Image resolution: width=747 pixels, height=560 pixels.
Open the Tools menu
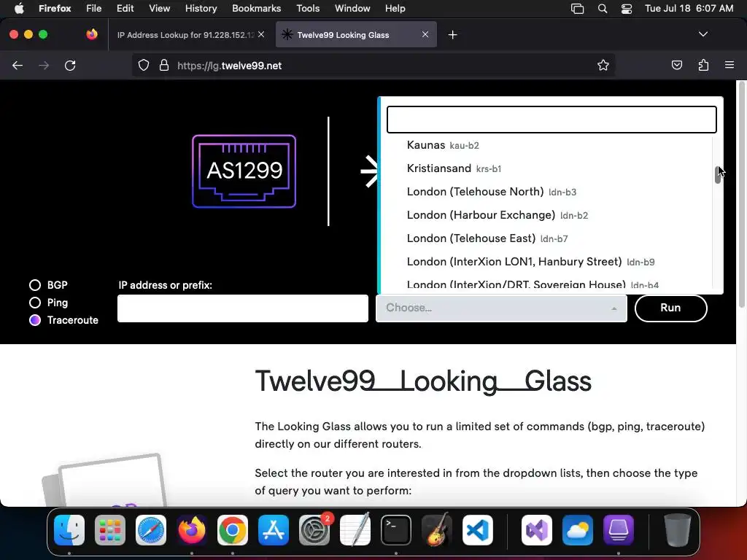tap(308, 8)
